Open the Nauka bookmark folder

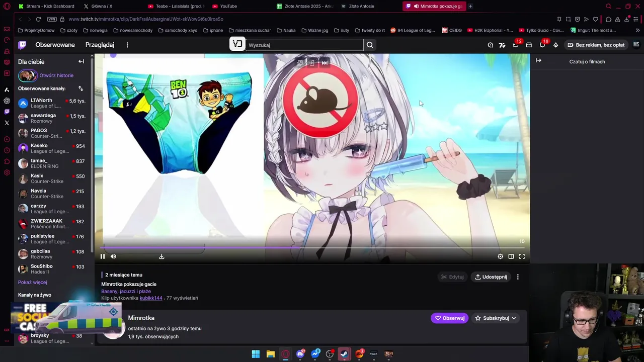(x=286, y=30)
